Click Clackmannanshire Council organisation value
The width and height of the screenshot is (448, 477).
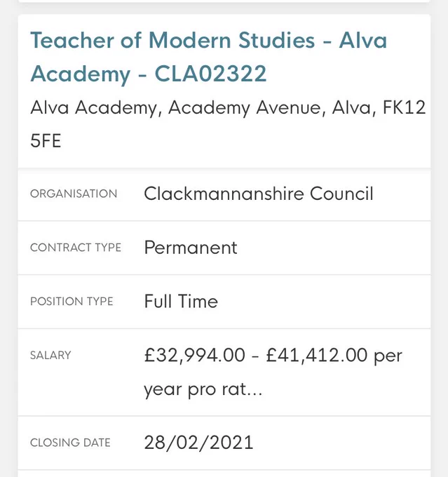click(x=259, y=194)
